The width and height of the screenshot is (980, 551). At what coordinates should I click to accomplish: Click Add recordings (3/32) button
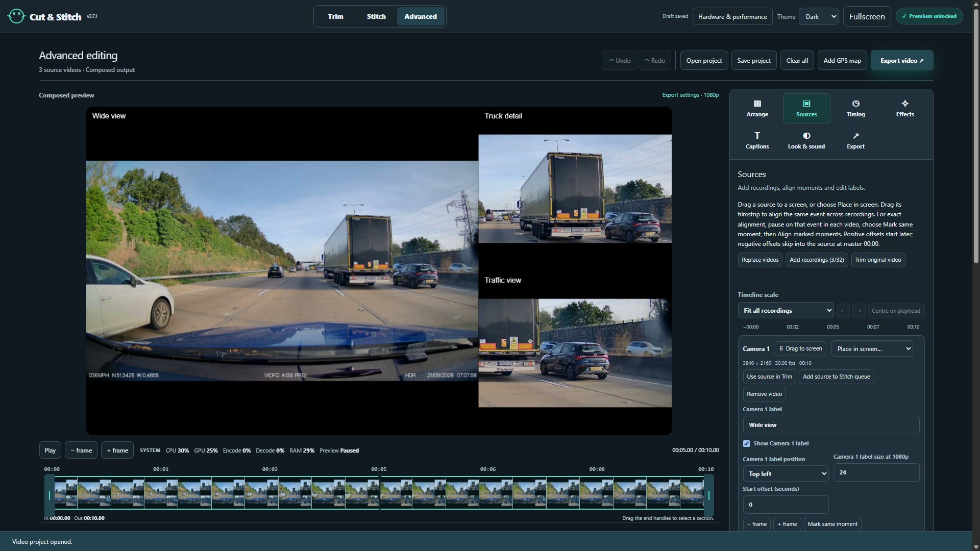pos(817,260)
